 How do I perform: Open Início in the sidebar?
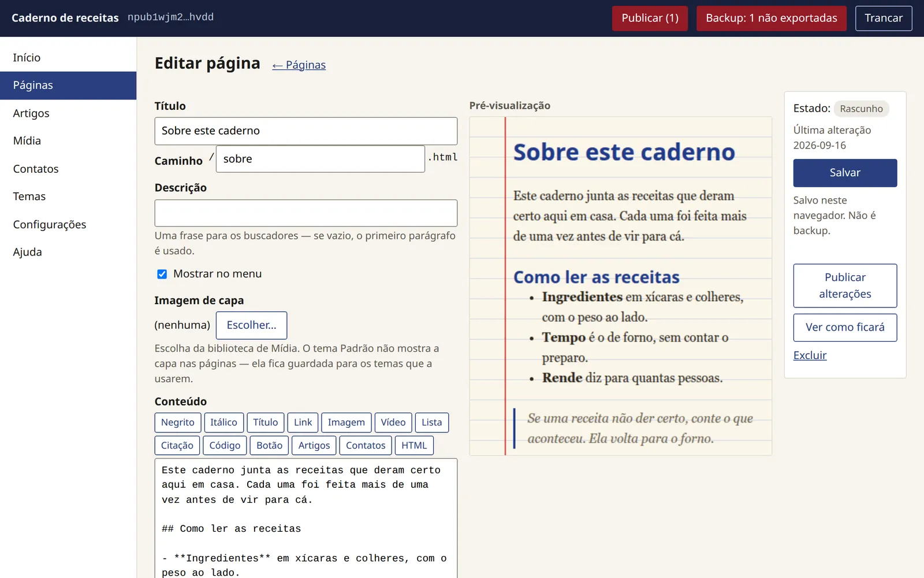[x=68, y=57]
